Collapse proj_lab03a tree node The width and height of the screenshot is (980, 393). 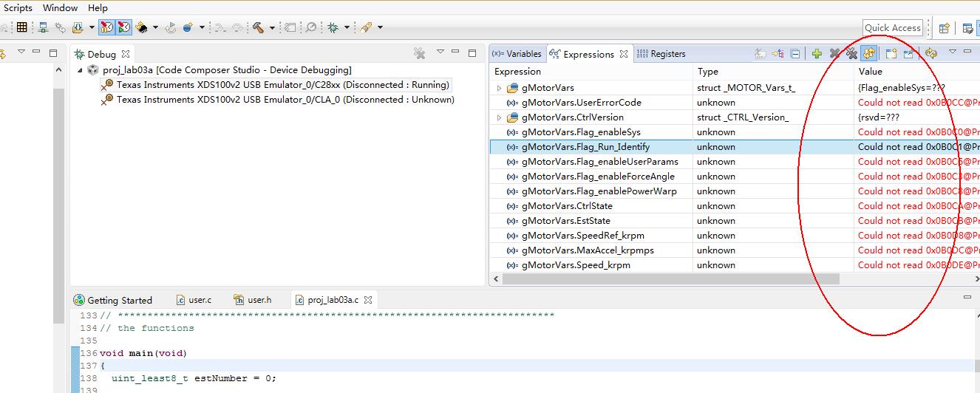click(x=80, y=69)
